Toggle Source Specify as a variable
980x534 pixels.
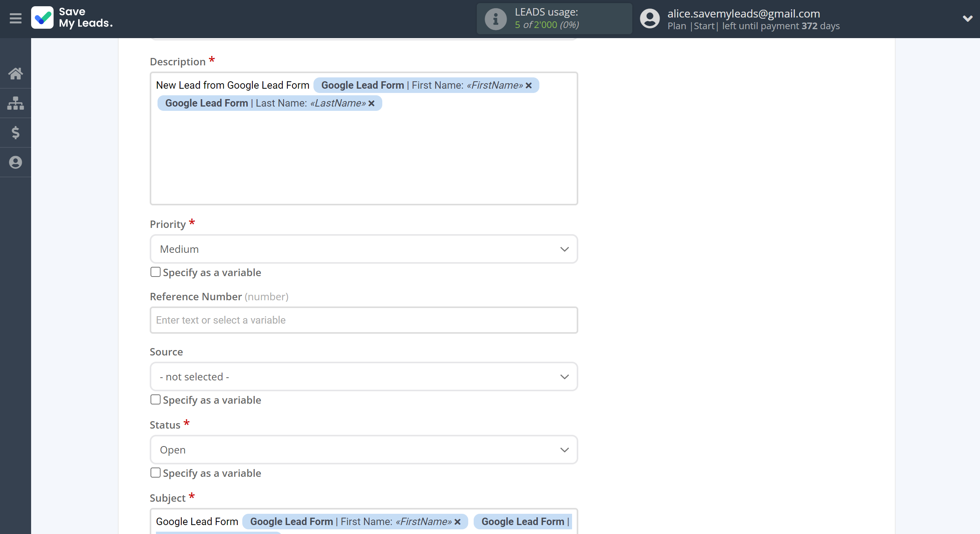155,399
